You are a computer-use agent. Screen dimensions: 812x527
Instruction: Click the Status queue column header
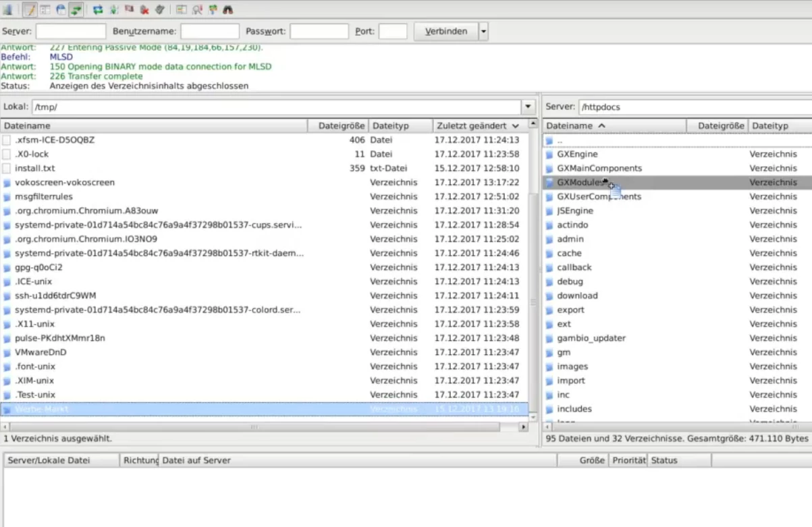[x=679, y=460]
